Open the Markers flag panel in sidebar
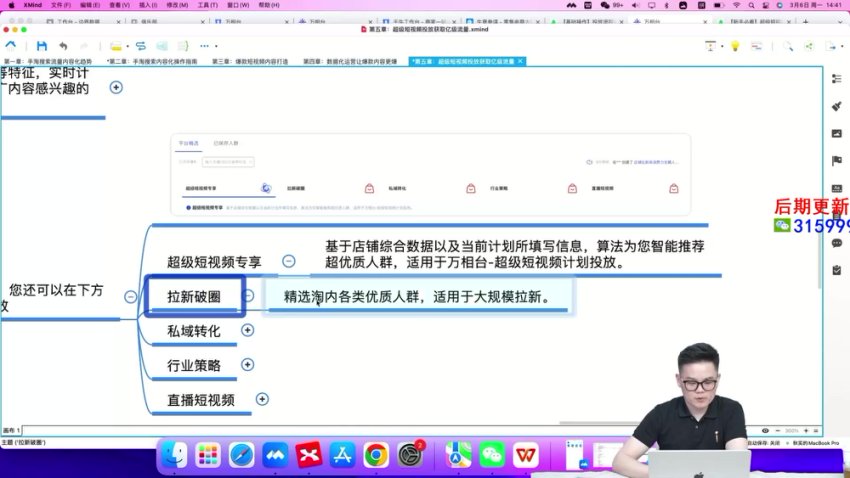 [836, 161]
